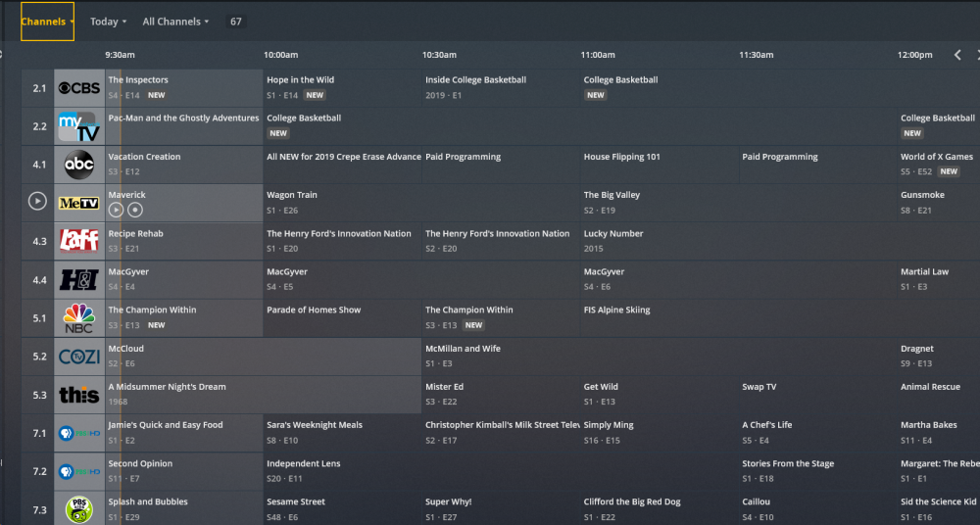This screenshot has width=980, height=525.
Task: Open the Channels dropdown
Action: pyautogui.click(x=47, y=22)
